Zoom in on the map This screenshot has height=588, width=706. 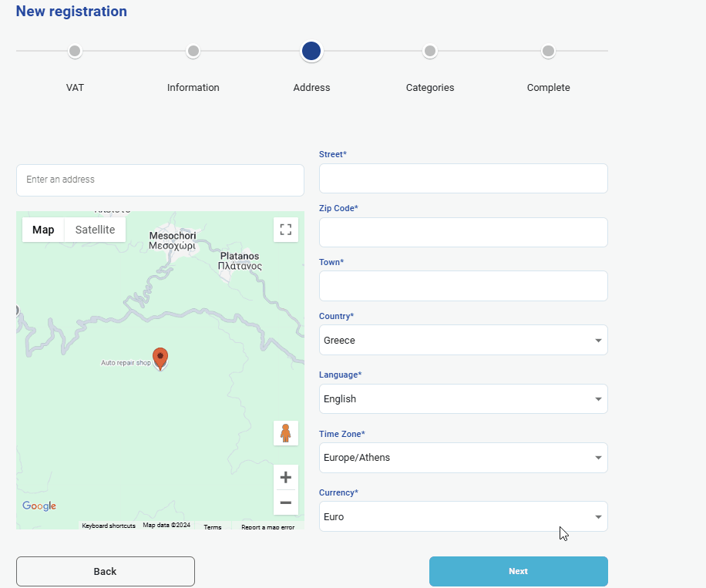tap(285, 477)
